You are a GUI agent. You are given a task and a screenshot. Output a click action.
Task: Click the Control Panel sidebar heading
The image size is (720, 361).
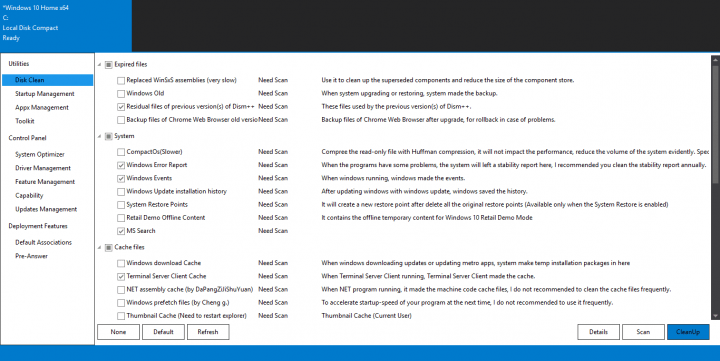[28, 138]
